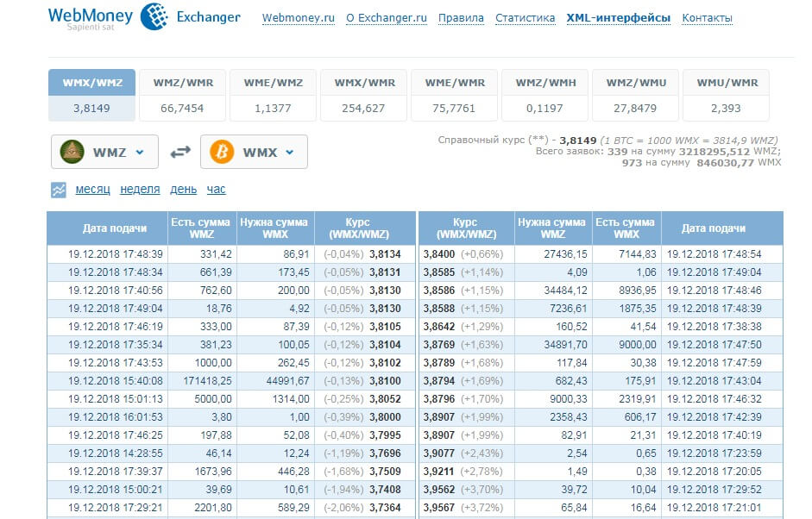Click the date 19.12.2018 17:38:38
The width and height of the screenshot is (812, 519).
click(714, 327)
